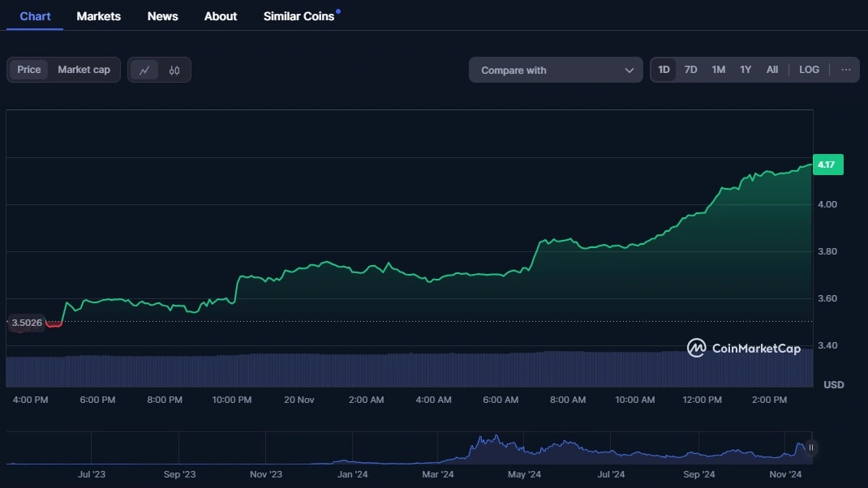
Task: Select the 1D time range
Action: tap(664, 70)
